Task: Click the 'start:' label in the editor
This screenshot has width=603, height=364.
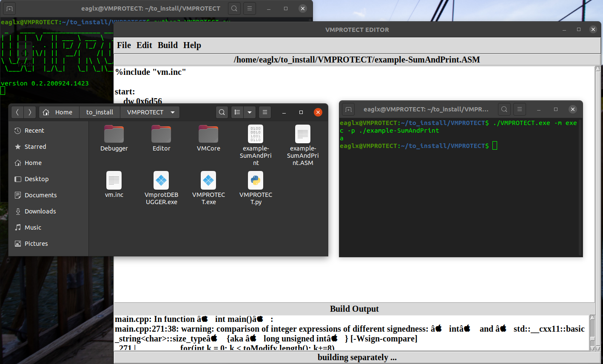Action: pos(125,91)
